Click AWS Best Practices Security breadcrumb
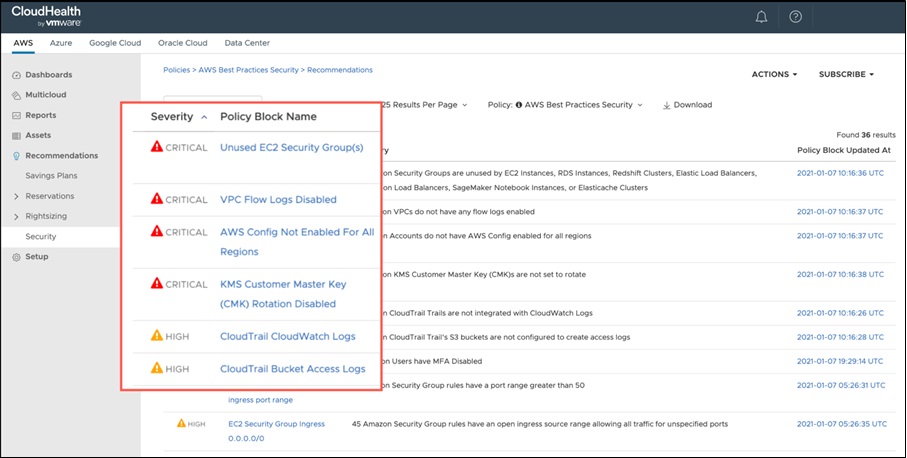Image resolution: width=907 pixels, height=458 pixels. click(249, 70)
